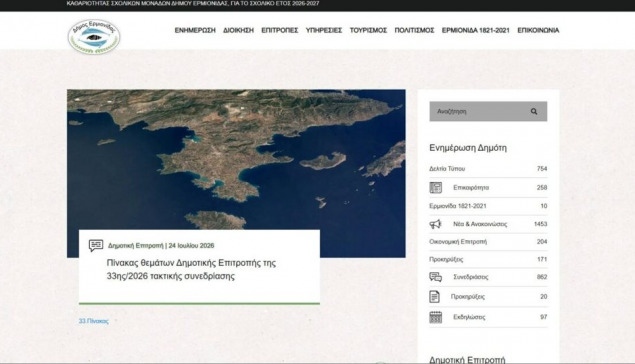
Task: Open the ΠΟΛΙΤΙΣΜΟΣ menu
Action: click(x=414, y=30)
